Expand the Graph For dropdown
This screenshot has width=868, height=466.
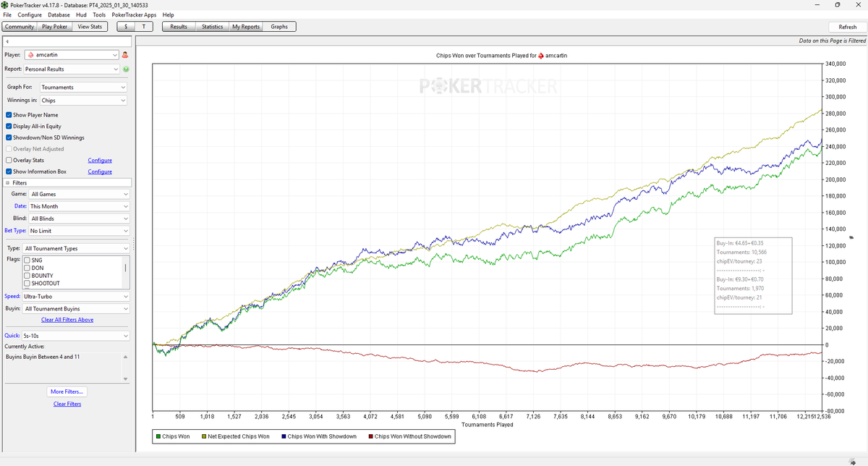point(84,88)
